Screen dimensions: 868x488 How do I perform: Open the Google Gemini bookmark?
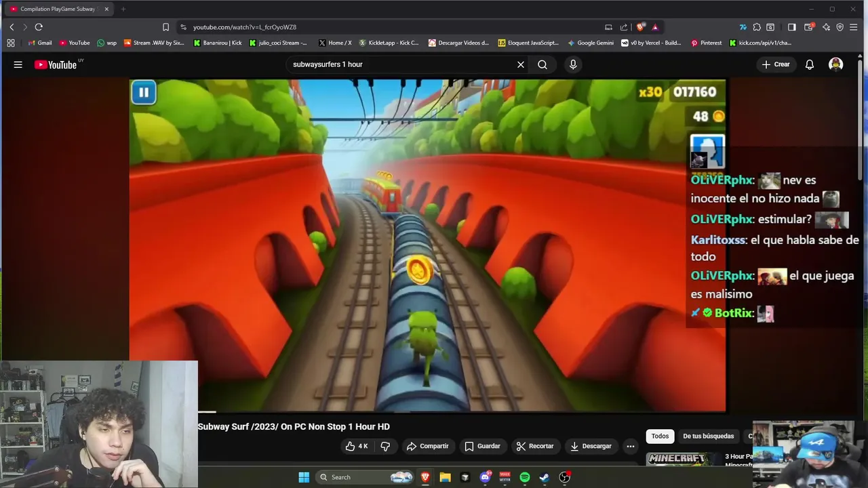591,43
